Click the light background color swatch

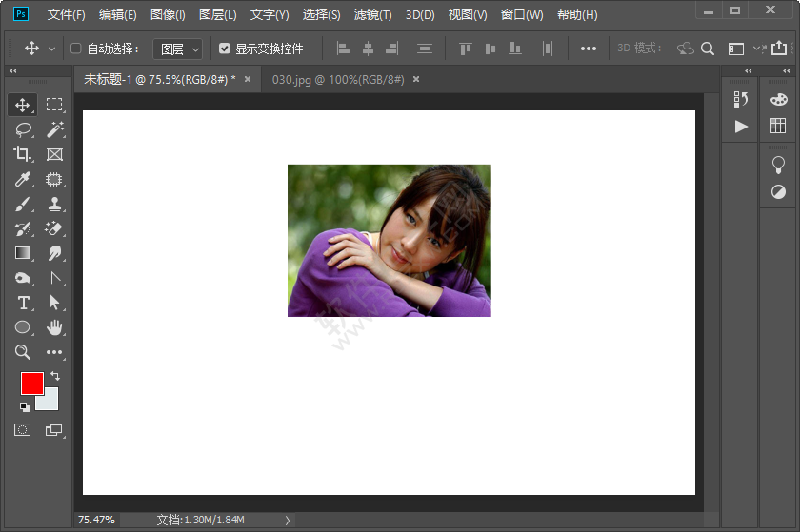click(50, 401)
